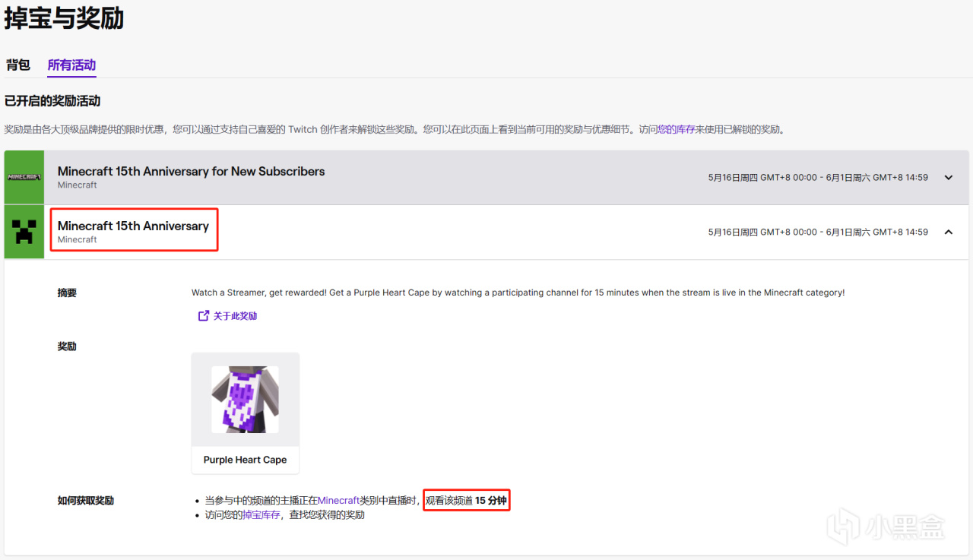Screen dimensions: 973x560
Task: Click the Creeper face campaign icon
Action: point(24,232)
